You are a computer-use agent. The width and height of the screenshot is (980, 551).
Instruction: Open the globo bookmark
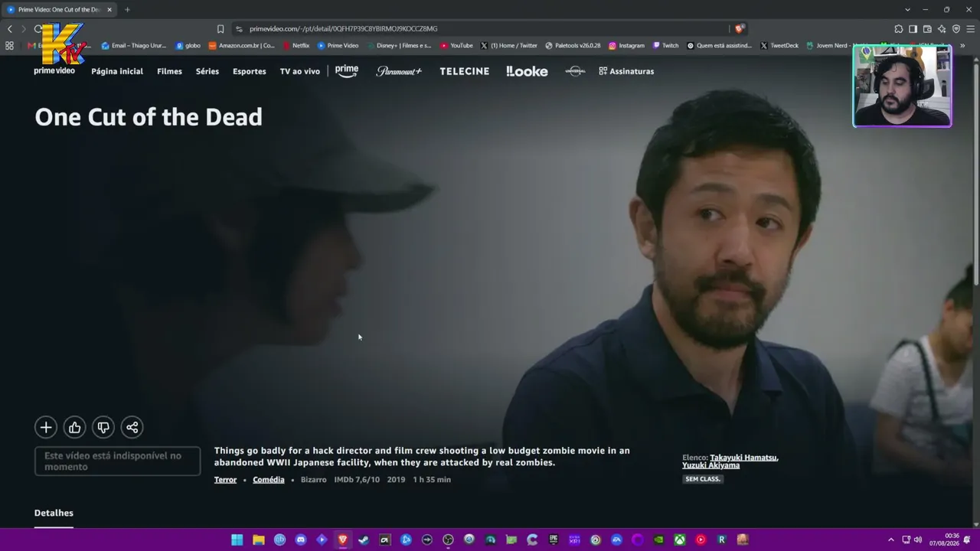coord(188,46)
